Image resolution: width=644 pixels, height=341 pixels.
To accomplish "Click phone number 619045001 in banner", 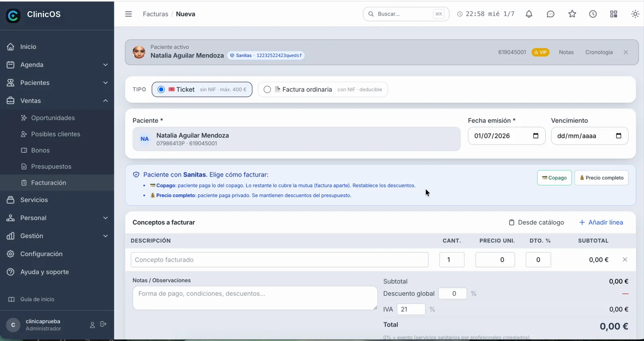I will [512, 52].
